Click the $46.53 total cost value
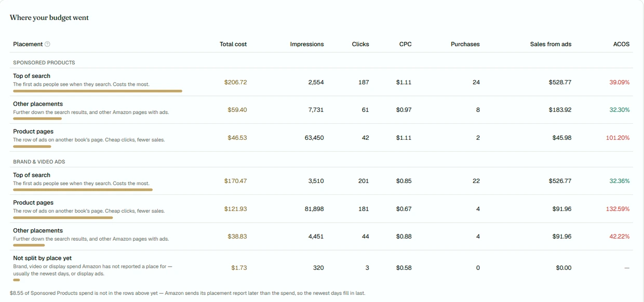The width and height of the screenshot is (644, 302). 237,138
